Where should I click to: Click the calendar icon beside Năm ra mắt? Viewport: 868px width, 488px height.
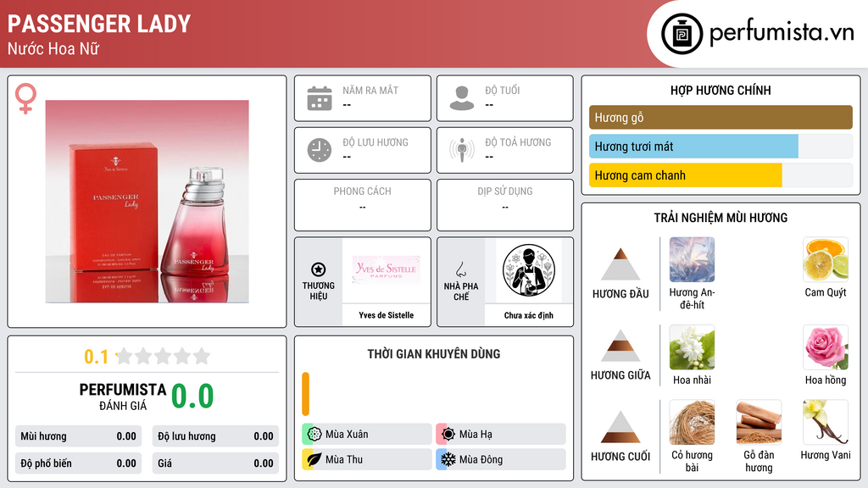tap(320, 98)
